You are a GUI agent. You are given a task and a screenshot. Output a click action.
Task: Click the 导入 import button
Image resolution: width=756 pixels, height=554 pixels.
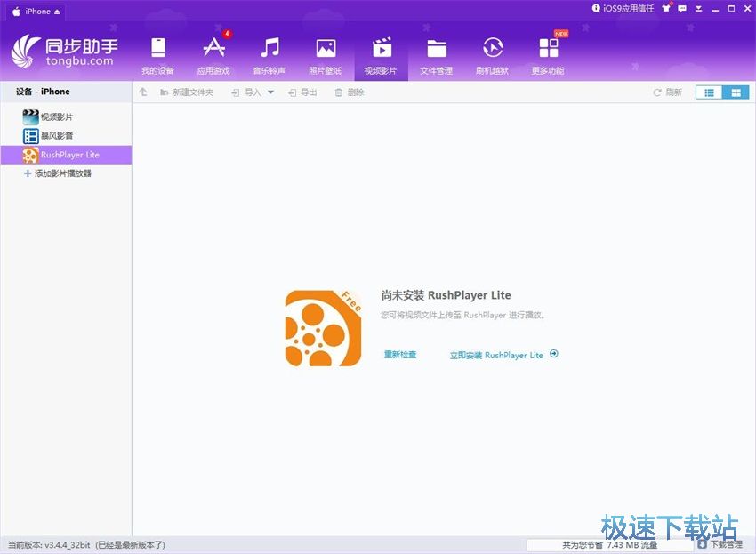click(246, 92)
